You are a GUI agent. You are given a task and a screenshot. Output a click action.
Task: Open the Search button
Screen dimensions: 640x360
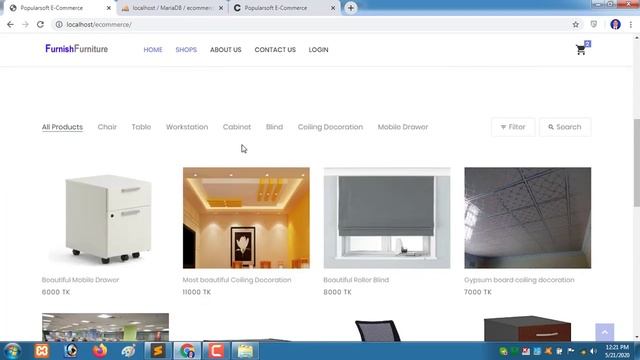click(565, 127)
